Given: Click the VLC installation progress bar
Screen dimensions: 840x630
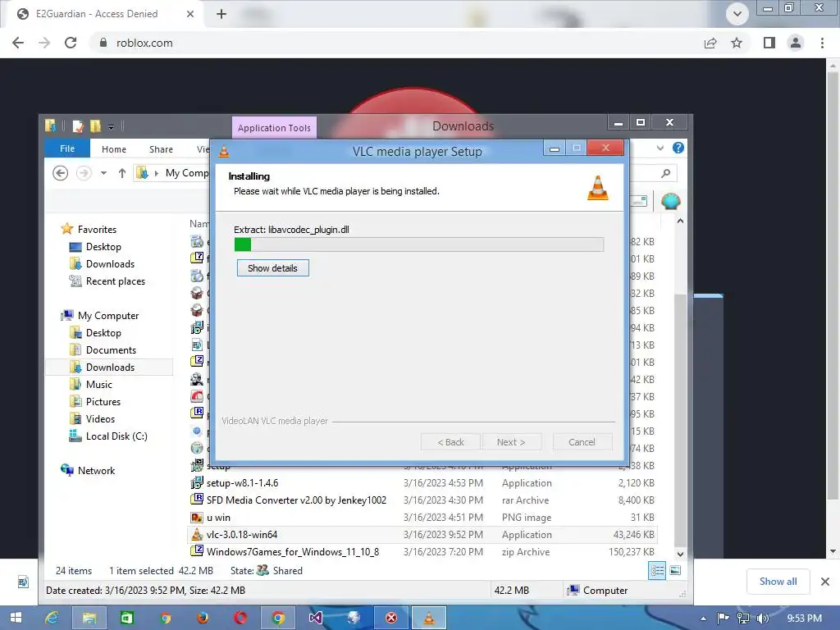Looking at the screenshot, I should (x=419, y=244).
